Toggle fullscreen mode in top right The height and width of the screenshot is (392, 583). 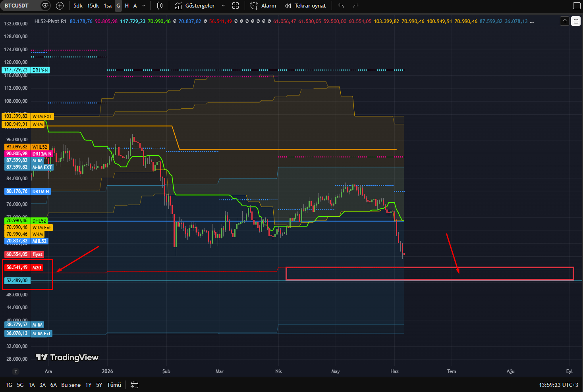(x=577, y=6)
